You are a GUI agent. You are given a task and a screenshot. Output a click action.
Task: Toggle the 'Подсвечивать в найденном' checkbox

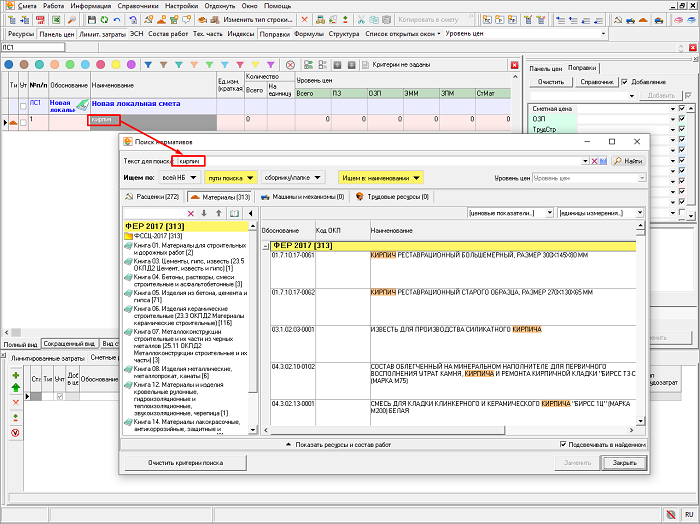563,445
